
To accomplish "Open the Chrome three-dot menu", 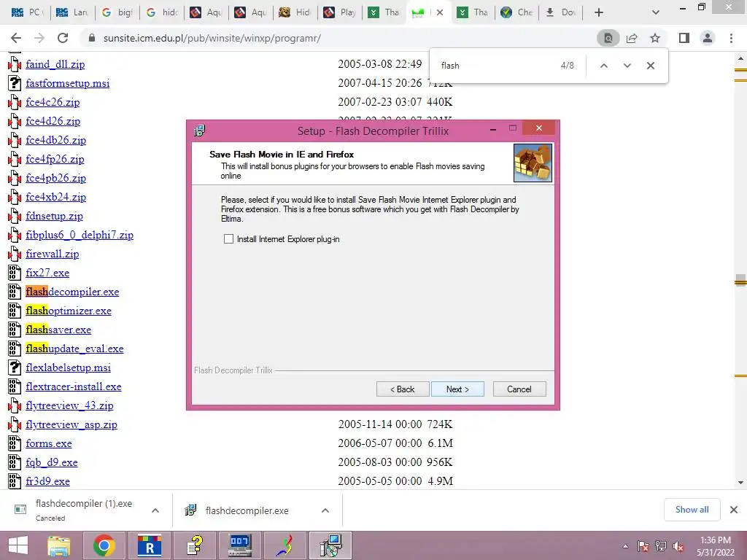I will tap(731, 38).
